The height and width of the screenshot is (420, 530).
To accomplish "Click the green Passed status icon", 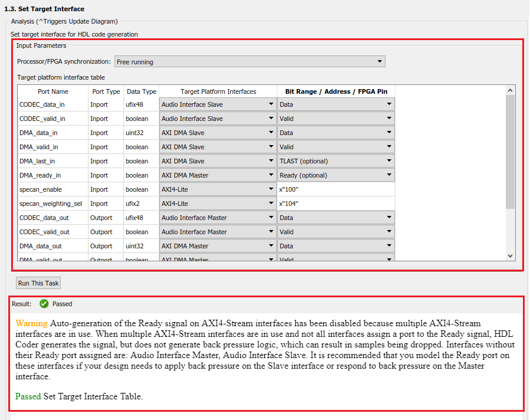I will tap(43, 304).
